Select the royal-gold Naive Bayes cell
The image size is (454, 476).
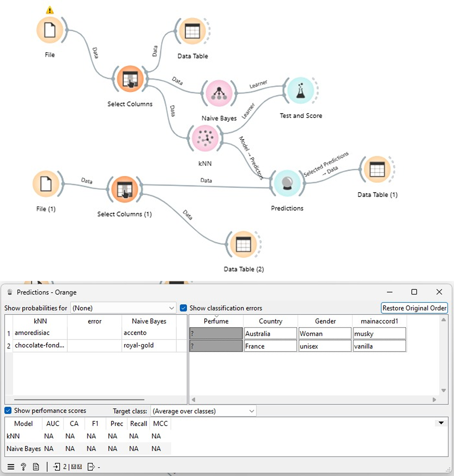(149, 345)
